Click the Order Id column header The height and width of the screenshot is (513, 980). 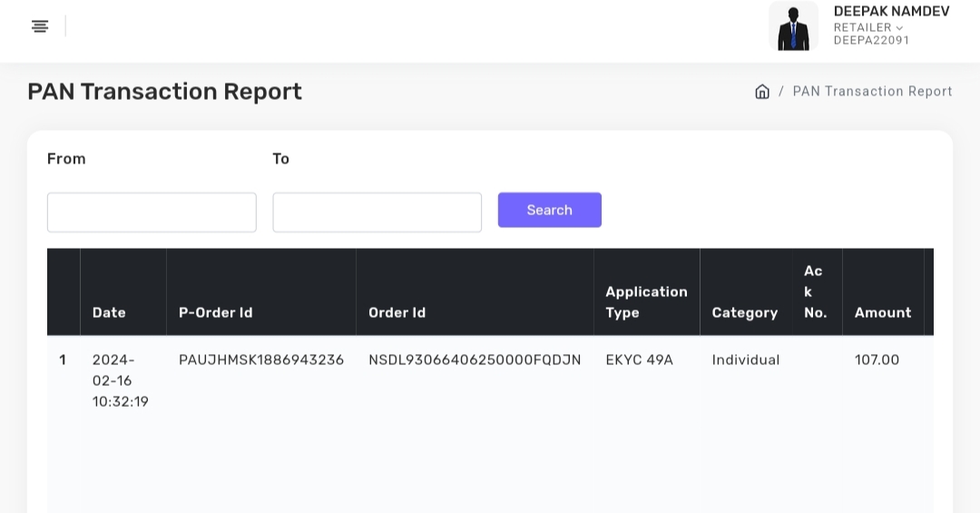(397, 312)
